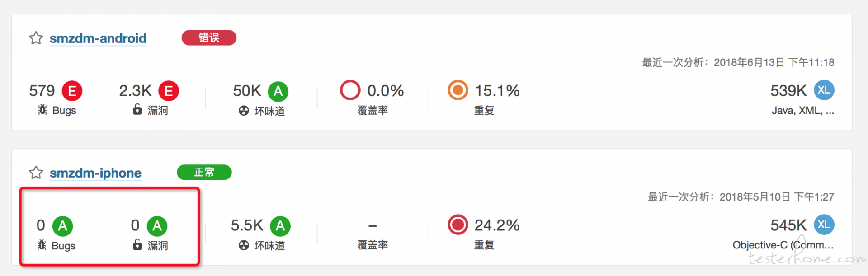Favorite the smzdm-iphone project star
Screen dimensions: 868x276
[x=36, y=173]
